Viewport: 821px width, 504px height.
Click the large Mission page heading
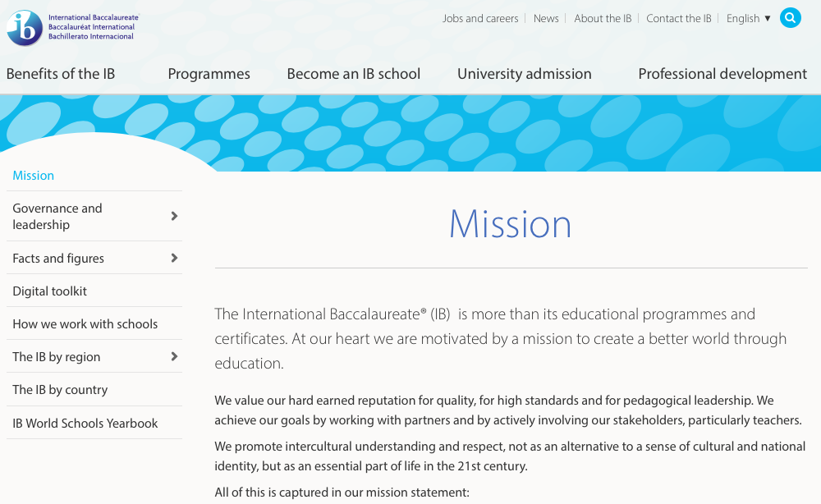pyautogui.click(x=510, y=224)
